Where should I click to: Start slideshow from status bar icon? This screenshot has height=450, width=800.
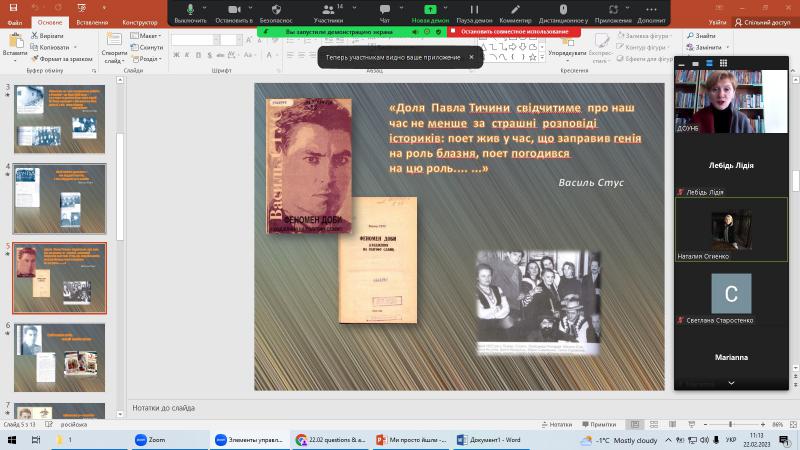pyautogui.click(x=691, y=424)
